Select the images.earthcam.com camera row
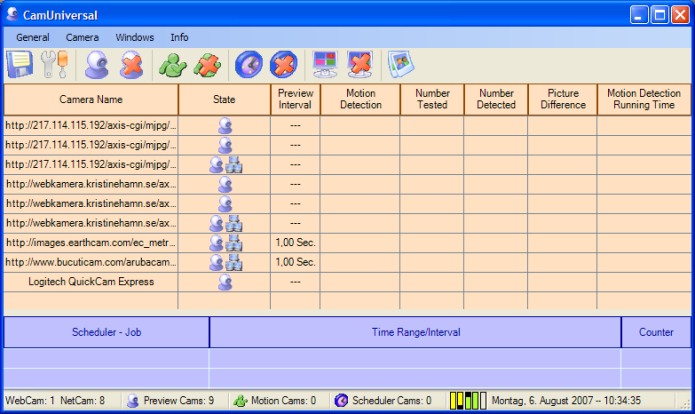 [91, 242]
